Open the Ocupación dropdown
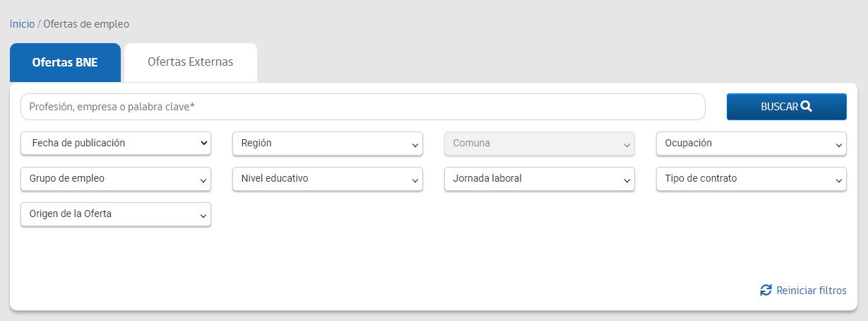Screen dimensions: 868x321 751,144
